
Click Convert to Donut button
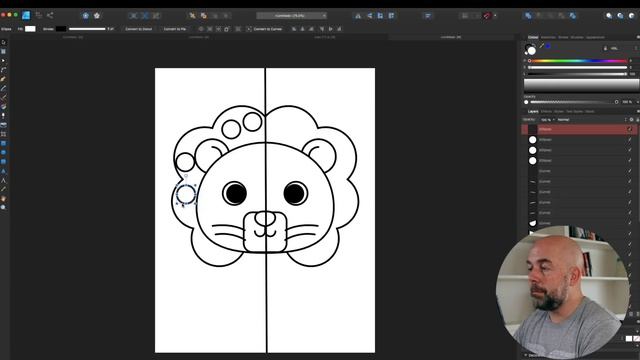point(138,29)
